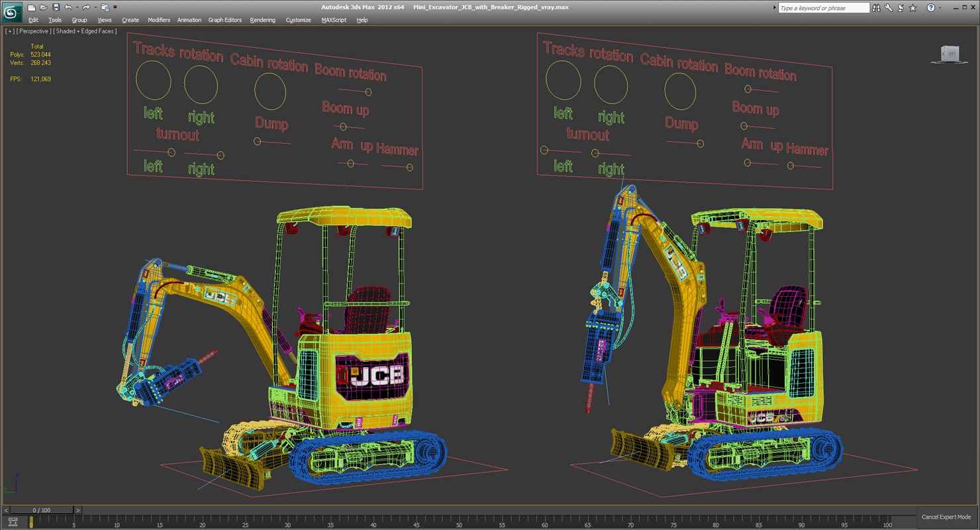Open Shaded + Edged Faces shading menu
The image size is (980, 530).
(x=85, y=31)
